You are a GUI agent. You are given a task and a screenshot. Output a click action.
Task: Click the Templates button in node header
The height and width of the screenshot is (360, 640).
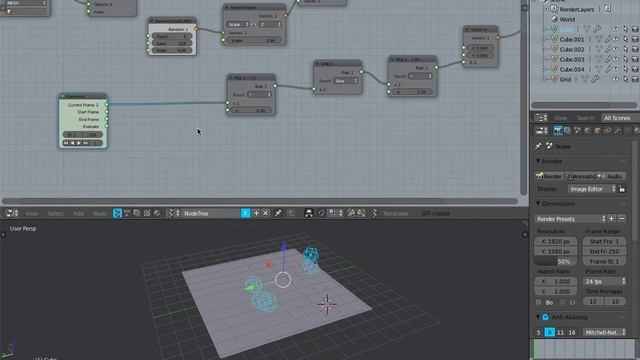tap(395, 213)
